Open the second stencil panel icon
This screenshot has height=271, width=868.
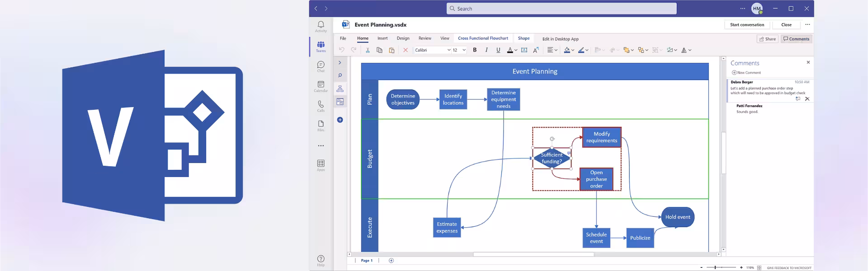[340, 102]
